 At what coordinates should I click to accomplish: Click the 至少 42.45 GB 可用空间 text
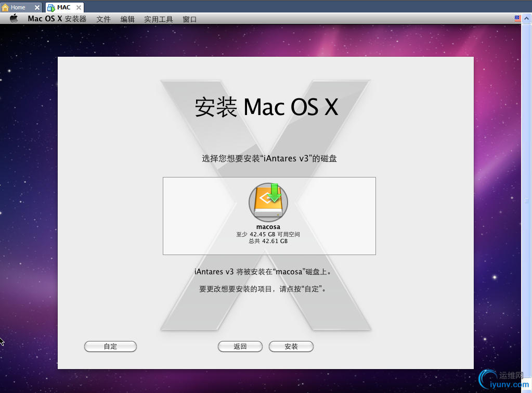[268, 234]
